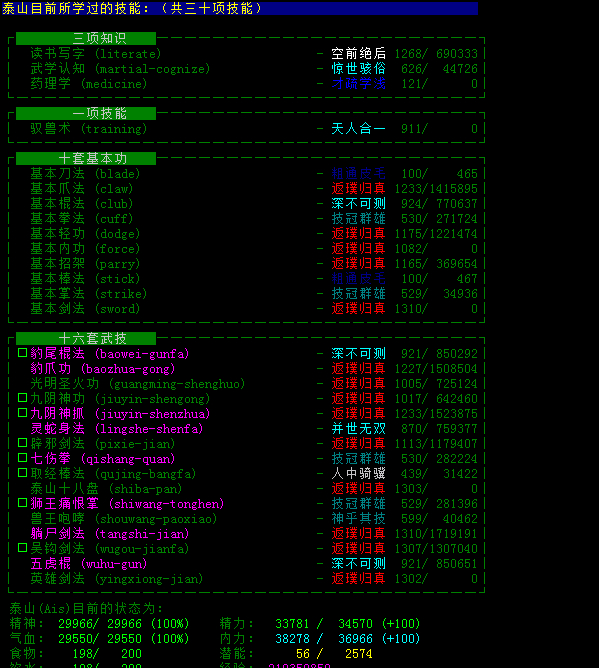Toggle the 豹尾棍法 baowei-gunfa enable checkbox
Screen dimensions: 599x668
23,353
